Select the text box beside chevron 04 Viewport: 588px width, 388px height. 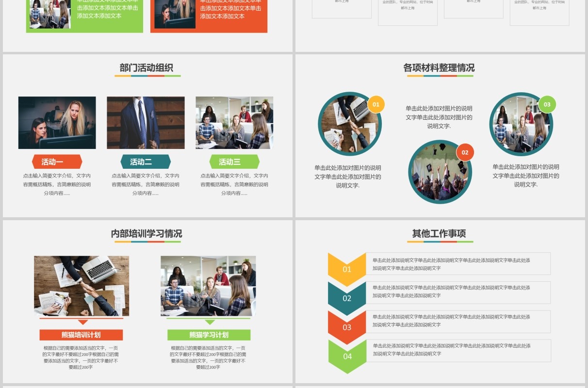(x=458, y=351)
